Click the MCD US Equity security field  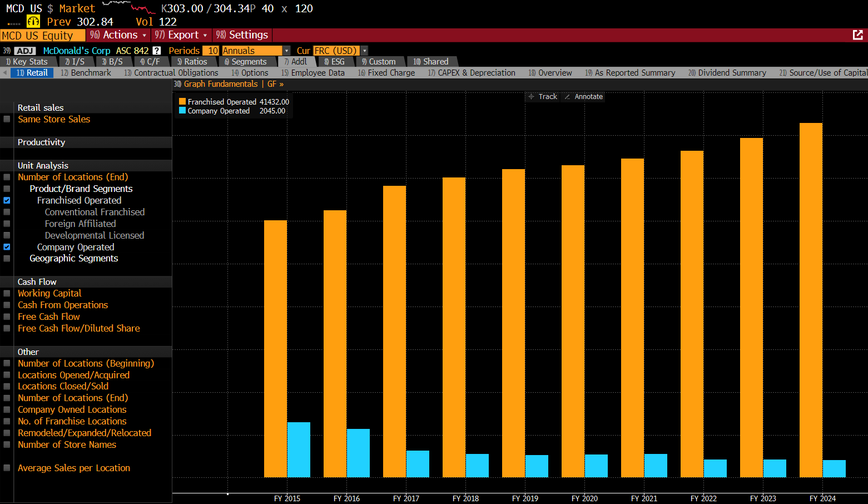click(43, 36)
